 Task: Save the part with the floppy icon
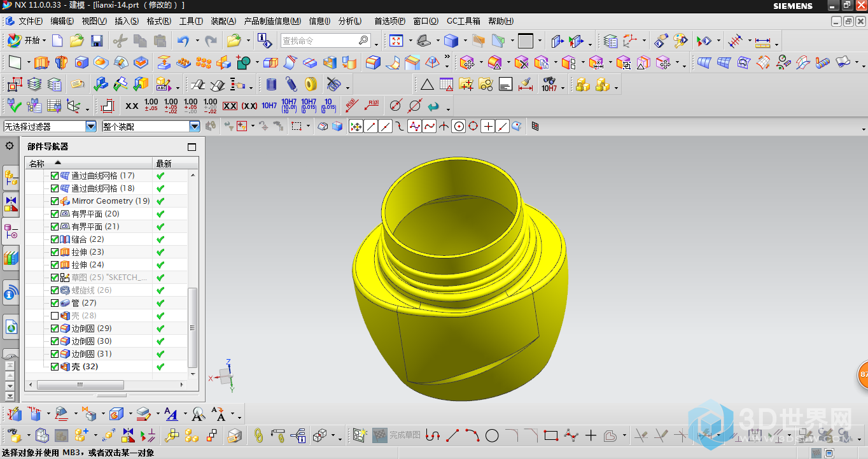[97, 41]
